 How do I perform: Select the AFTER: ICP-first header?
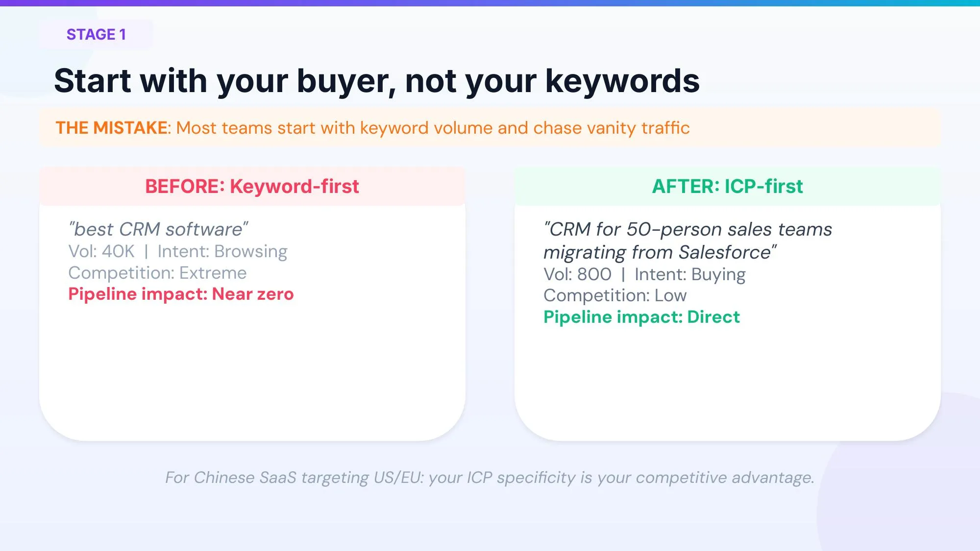click(727, 187)
